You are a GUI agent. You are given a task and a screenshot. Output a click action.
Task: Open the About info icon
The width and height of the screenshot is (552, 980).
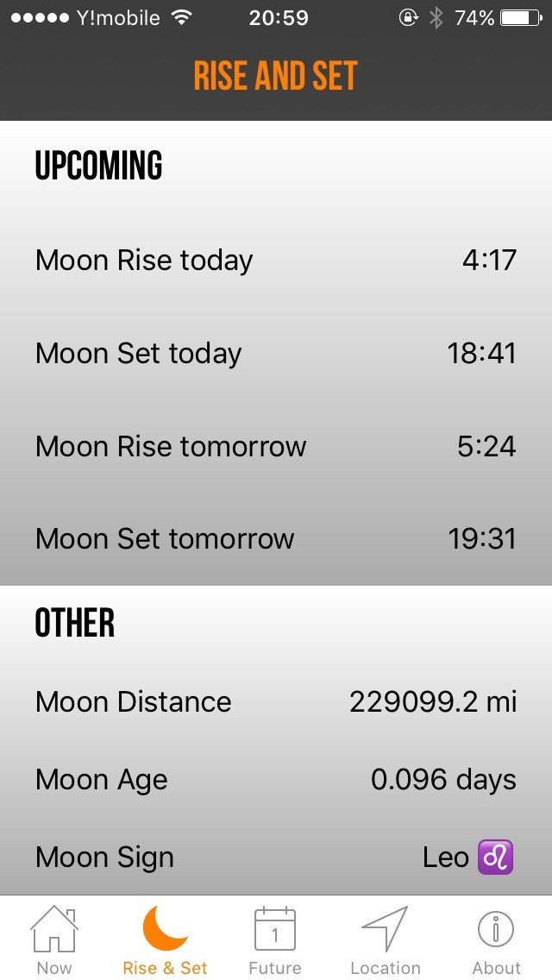click(x=496, y=930)
